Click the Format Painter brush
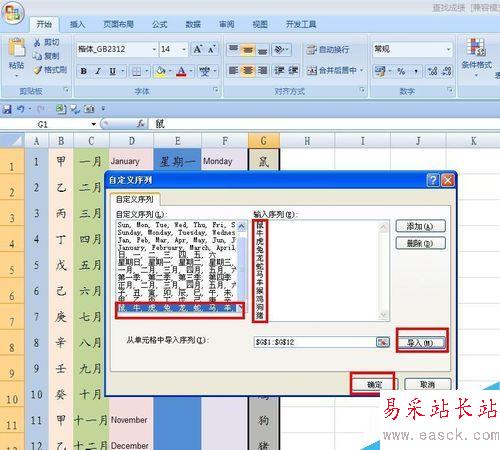This screenshot has width=500, height=450. tap(38, 70)
